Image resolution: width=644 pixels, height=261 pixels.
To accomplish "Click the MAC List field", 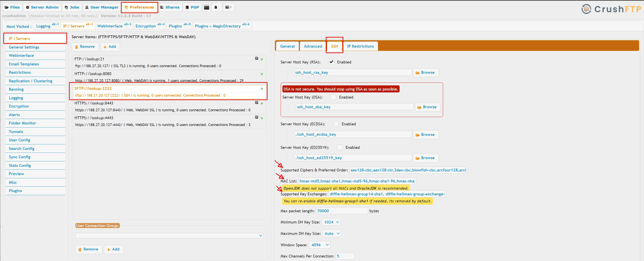I will (x=357, y=181).
